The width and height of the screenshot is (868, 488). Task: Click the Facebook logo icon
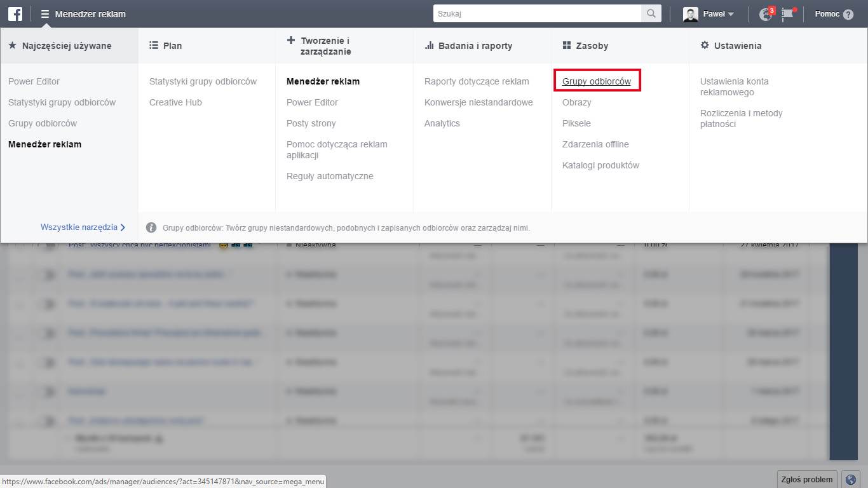(x=15, y=13)
